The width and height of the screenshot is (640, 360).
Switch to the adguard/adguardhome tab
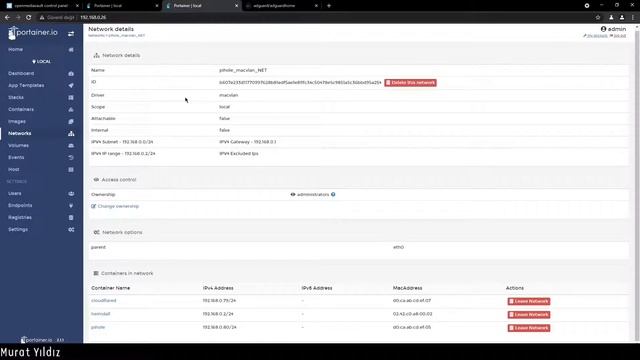coord(282,6)
